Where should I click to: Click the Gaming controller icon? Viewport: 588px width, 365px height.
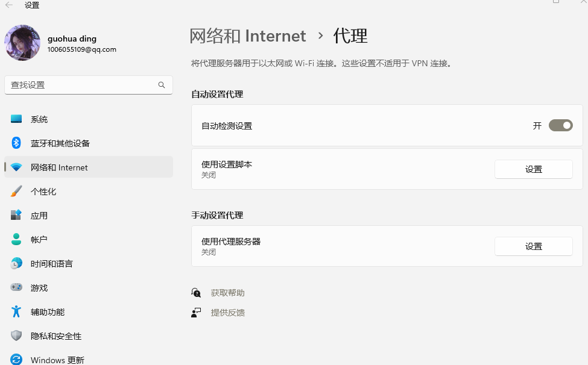coord(16,288)
